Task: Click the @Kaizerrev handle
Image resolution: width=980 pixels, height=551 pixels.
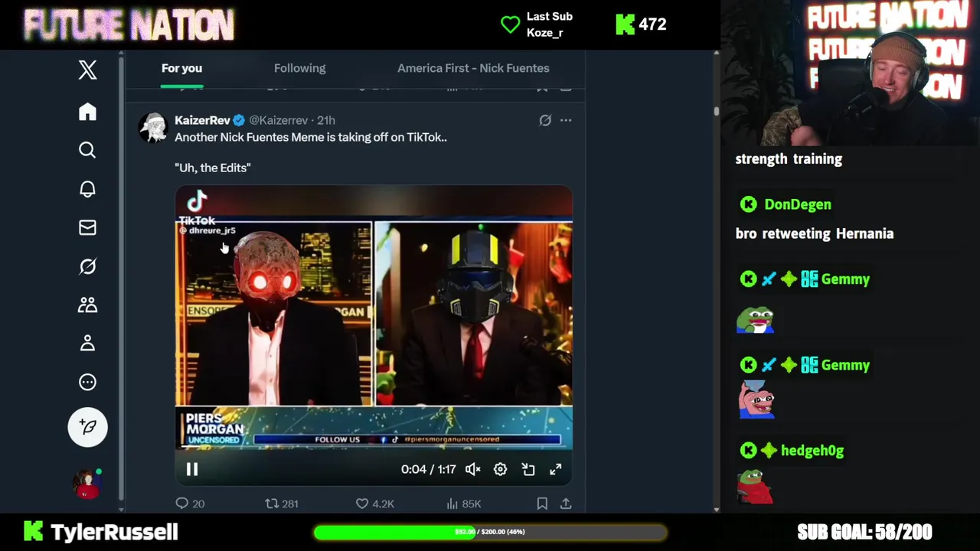Action: coord(279,120)
